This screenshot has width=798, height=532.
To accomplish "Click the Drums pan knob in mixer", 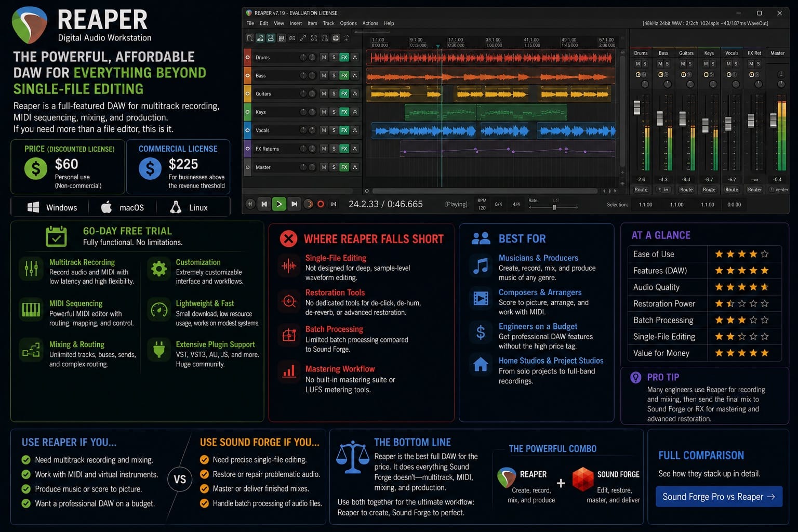I will pos(645,84).
